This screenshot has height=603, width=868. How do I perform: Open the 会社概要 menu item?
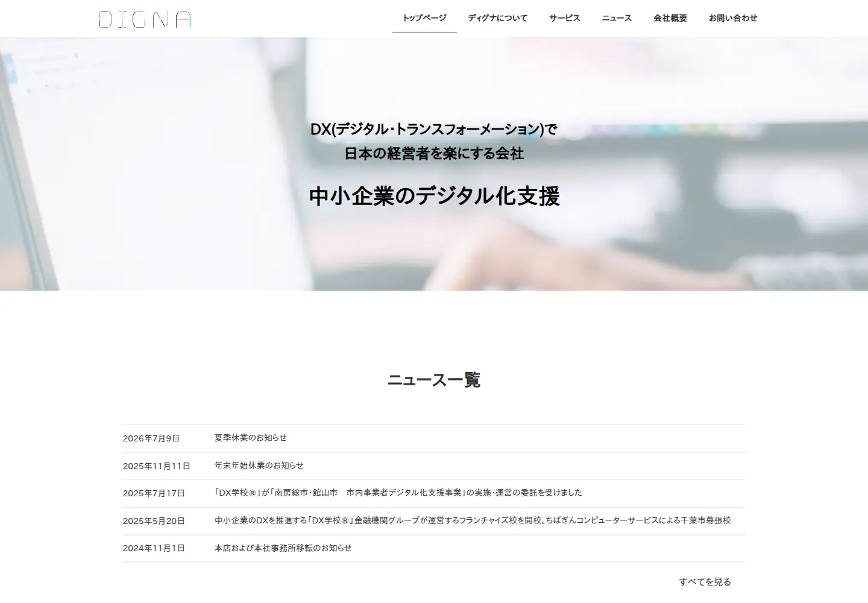[670, 18]
